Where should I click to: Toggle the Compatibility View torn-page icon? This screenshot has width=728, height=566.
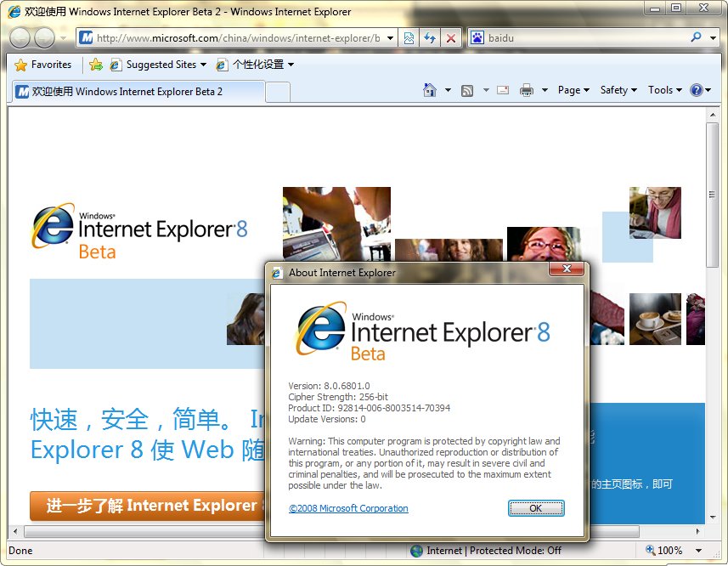(x=409, y=38)
